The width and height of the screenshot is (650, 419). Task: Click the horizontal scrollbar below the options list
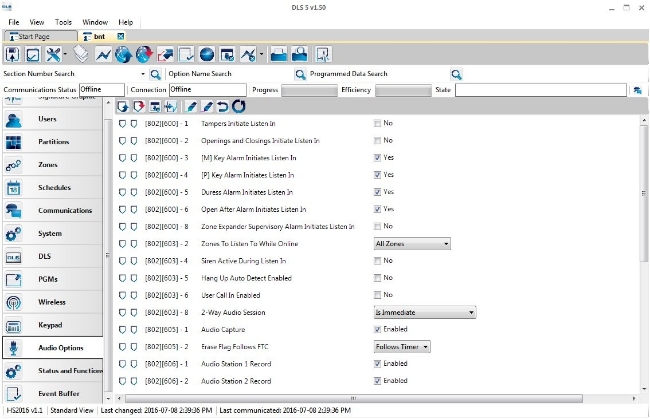354,399
